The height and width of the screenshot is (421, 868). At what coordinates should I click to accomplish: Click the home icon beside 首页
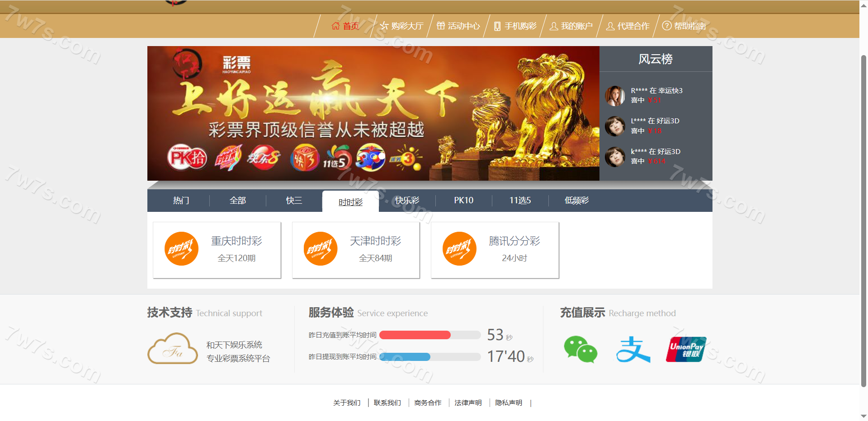point(335,26)
